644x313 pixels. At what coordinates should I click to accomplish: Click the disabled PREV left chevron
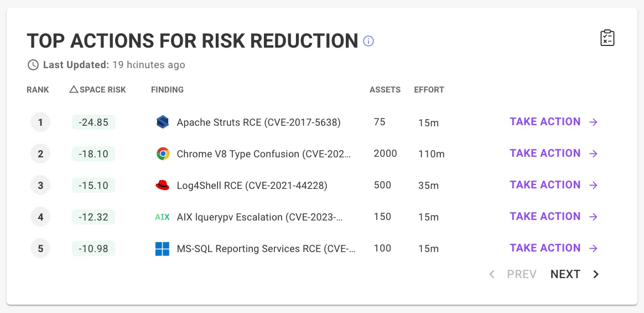(x=492, y=274)
